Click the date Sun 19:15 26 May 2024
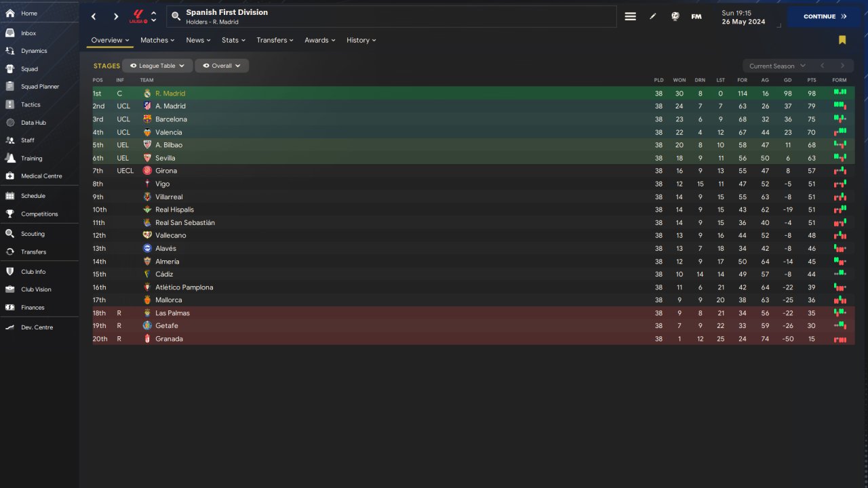This screenshot has width=868, height=488. point(743,17)
